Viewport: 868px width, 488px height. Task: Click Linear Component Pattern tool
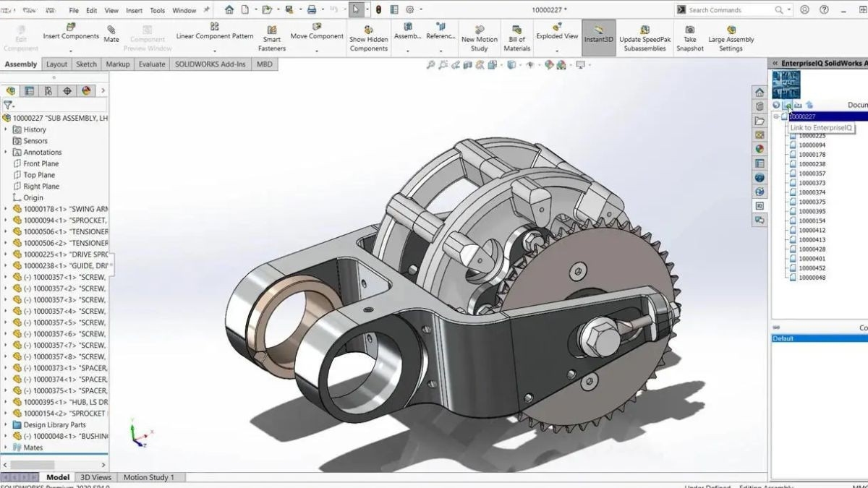215,32
